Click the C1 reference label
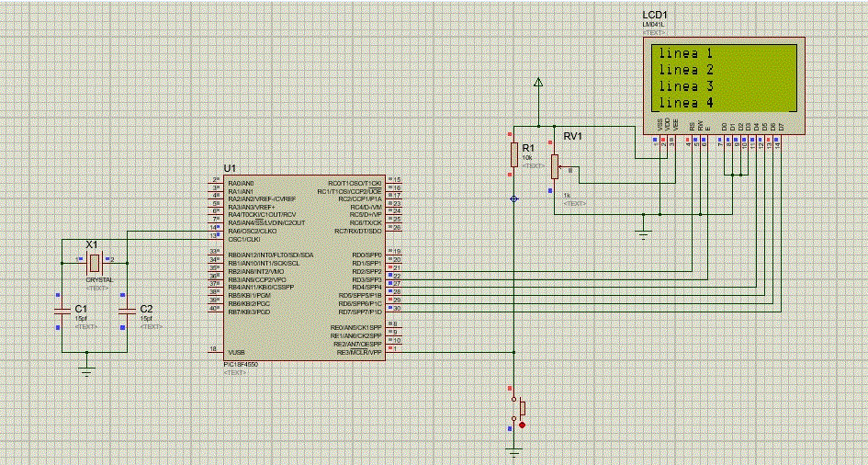Image resolution: width=868 pixels, height=465 pixels. (81, 309)
